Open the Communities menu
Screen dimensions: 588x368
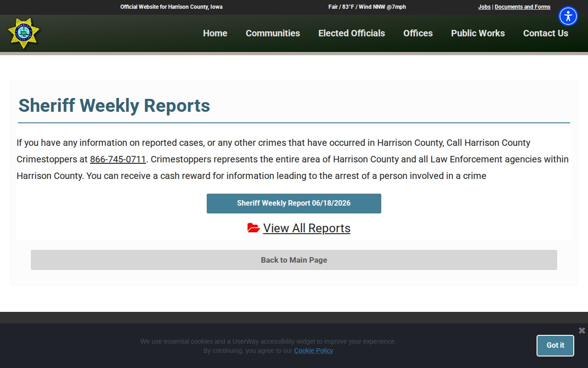(x=273, y=33)
